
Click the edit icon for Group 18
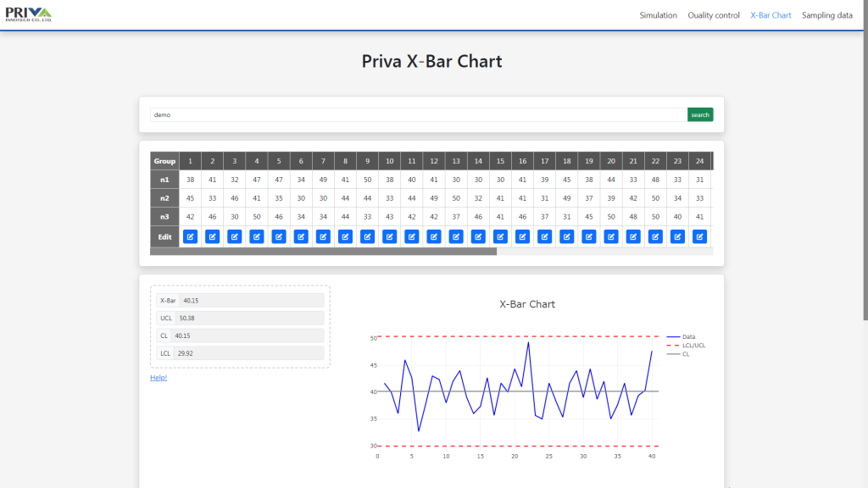point(566,237)
